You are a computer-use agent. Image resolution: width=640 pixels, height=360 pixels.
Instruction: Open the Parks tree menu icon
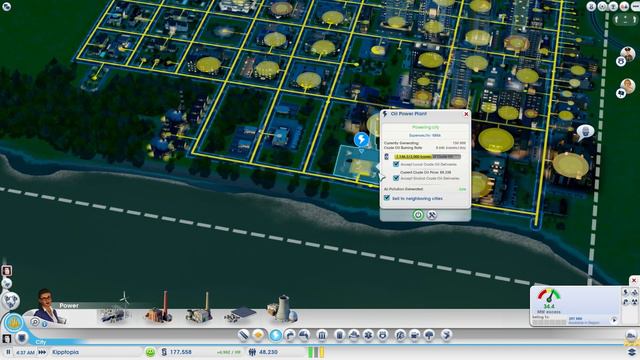(x=429, y=336)
